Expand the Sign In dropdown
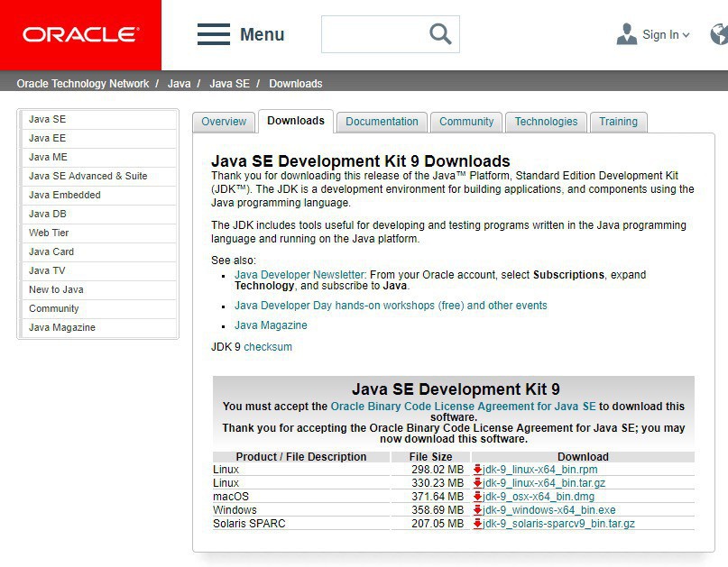Viewport: 728px width, 567px height. [x=666, y=35]
